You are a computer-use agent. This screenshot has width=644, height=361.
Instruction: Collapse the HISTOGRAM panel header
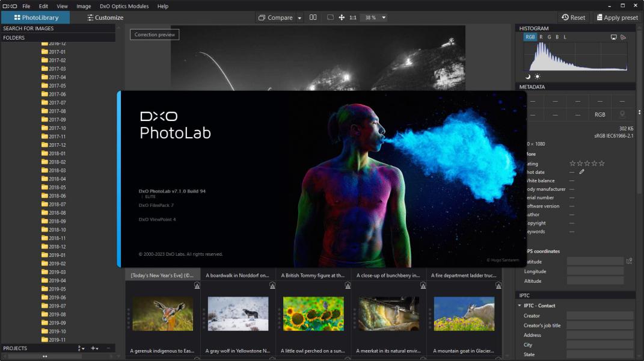[575, 28]
